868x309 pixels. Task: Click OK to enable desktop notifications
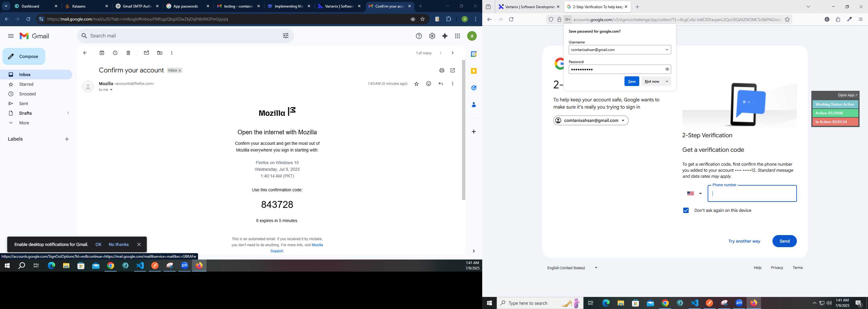pos(98,244)
